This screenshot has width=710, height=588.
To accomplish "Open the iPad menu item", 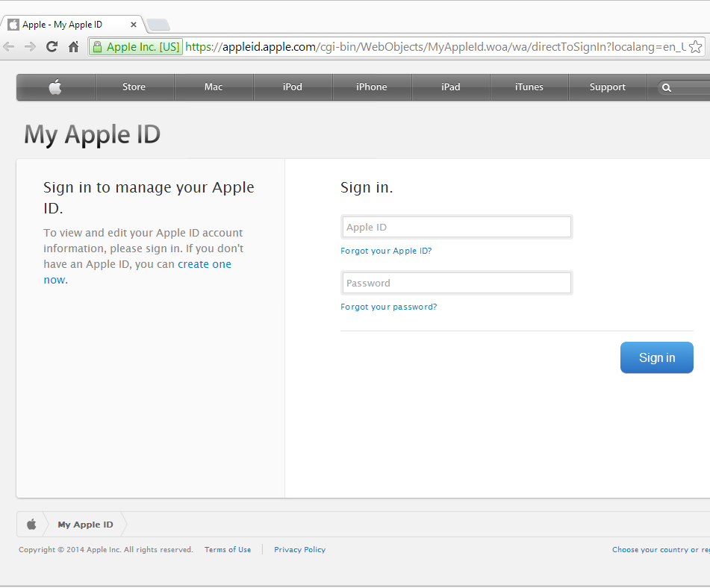I will 450,87.
